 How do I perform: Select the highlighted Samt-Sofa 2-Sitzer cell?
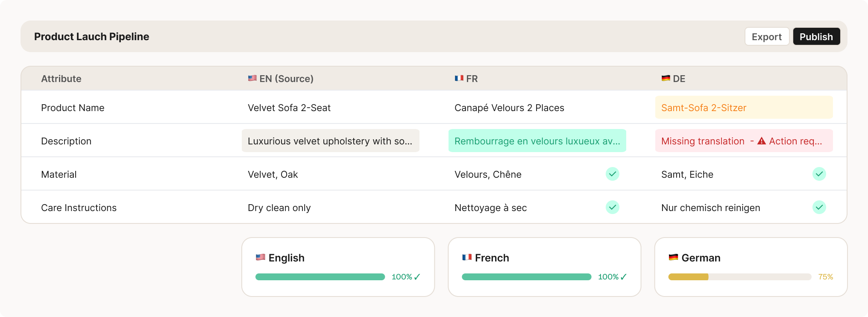pyautogui.click(x=744, y=108)
